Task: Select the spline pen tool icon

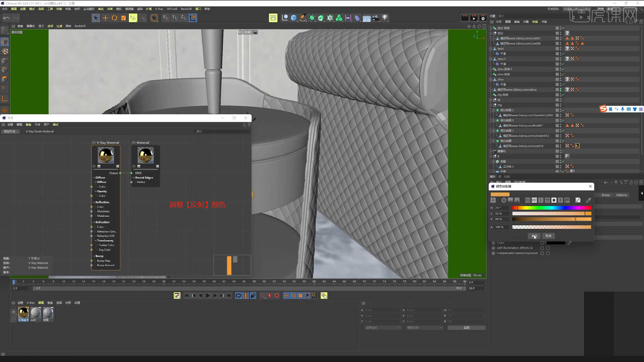Action: tap(303, 18)
